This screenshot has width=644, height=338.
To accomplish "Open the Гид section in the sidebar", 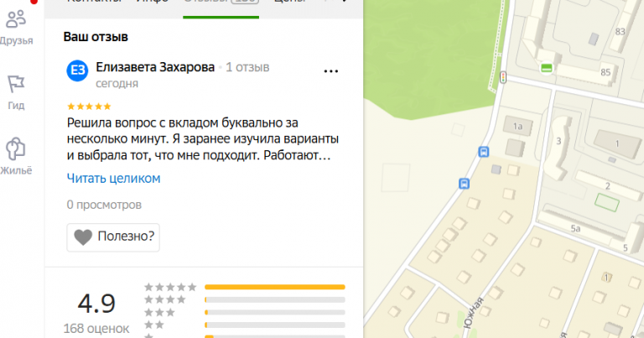I will pyautogui.click(x=17, y=93).
